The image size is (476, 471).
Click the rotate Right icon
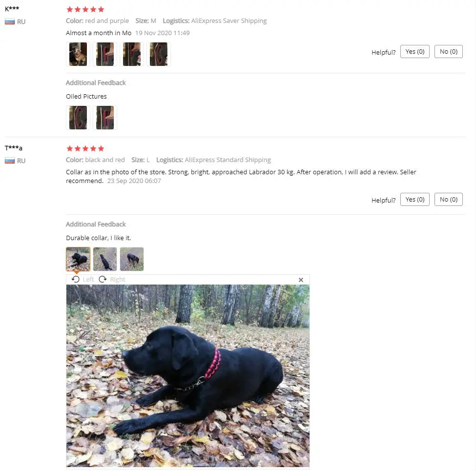(x=103, y=279)
